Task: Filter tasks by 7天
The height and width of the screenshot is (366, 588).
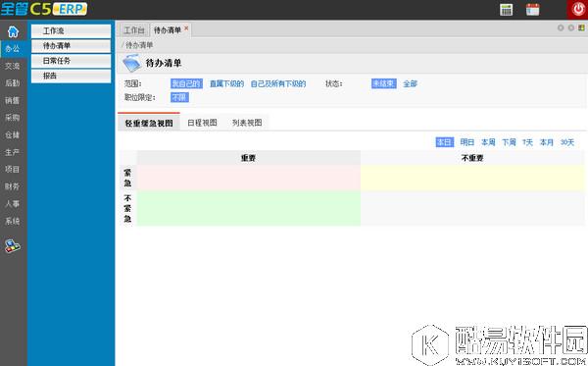Action: point(527,142)
